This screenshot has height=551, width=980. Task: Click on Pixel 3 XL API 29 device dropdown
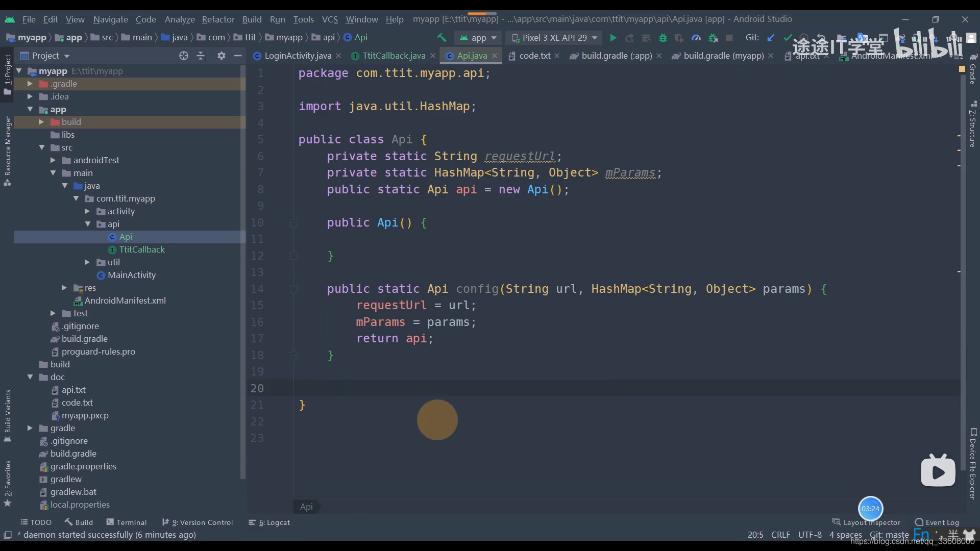(x=556, y=37)
